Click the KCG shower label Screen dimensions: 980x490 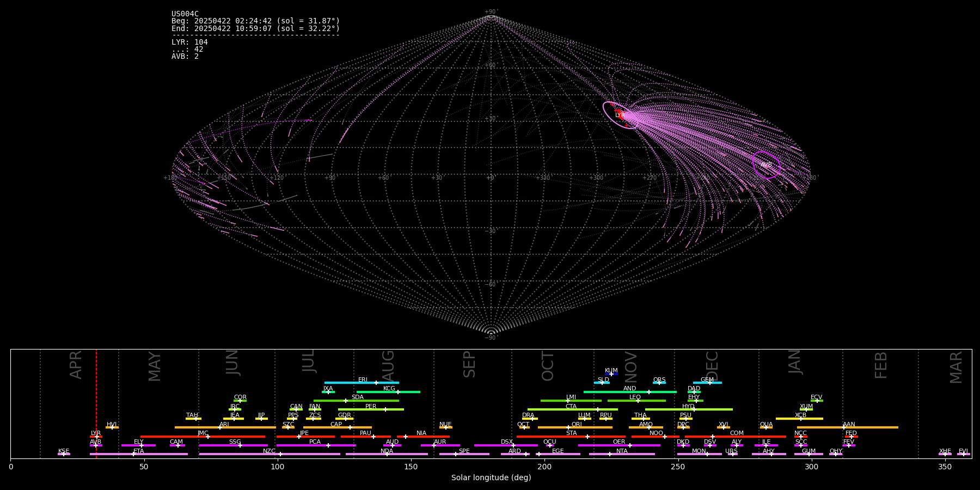pos(389,389)
